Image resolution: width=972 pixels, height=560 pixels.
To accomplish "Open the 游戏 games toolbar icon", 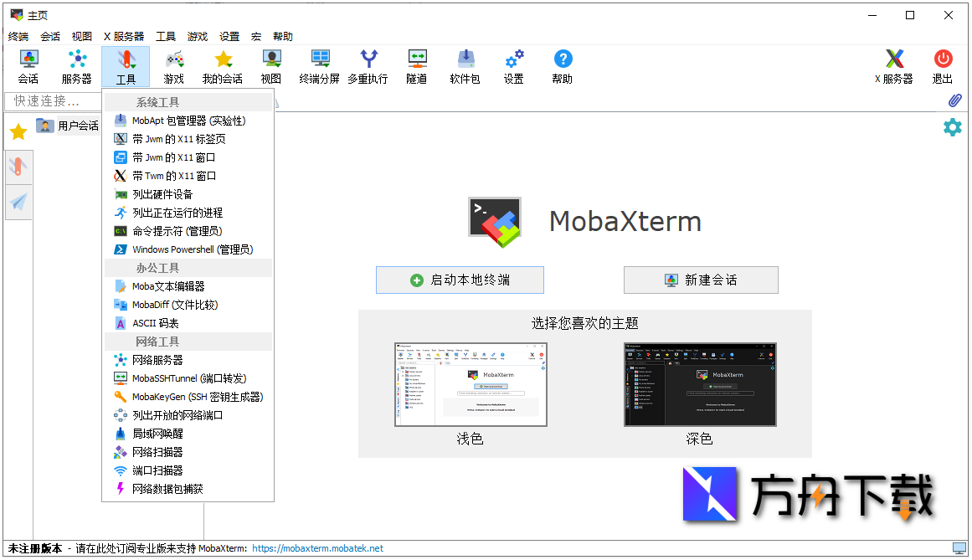I will click(x=173, y=67).
